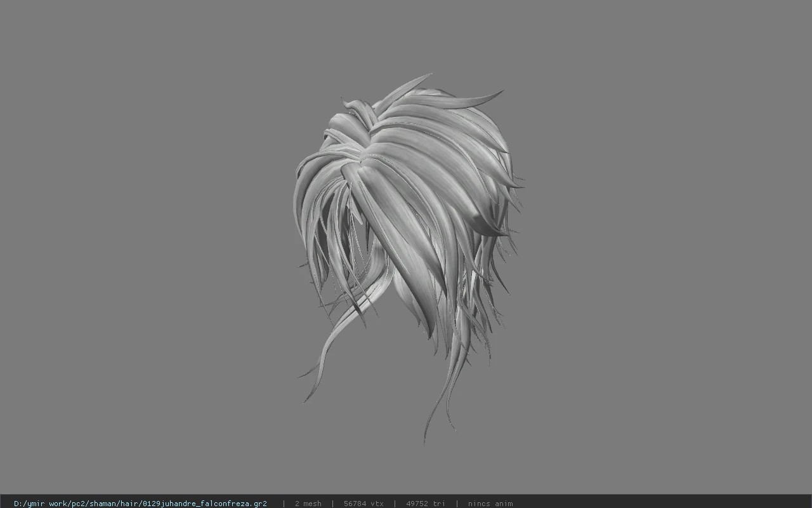
Task: Click the "49752 tri" triangle count
Action: (426, 504)
